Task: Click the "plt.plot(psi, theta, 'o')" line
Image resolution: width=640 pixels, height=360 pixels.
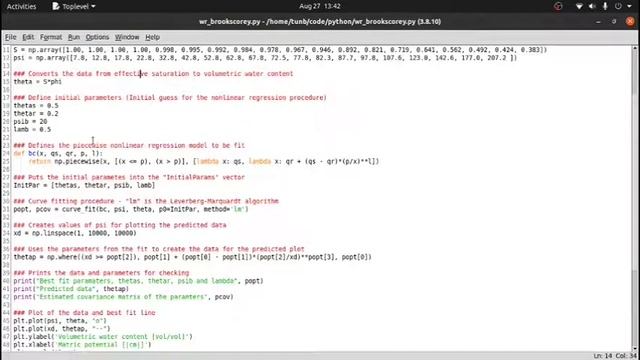Action: pos(60,321)
